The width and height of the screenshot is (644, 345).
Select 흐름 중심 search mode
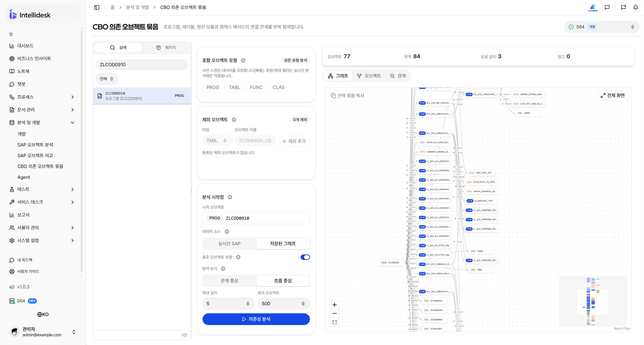[x=283, y=281]
